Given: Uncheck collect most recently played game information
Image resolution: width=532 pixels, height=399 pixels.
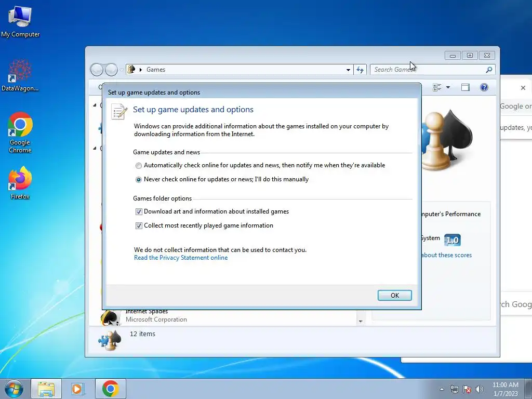Looking at the screenshot, I should coord(139,225).
